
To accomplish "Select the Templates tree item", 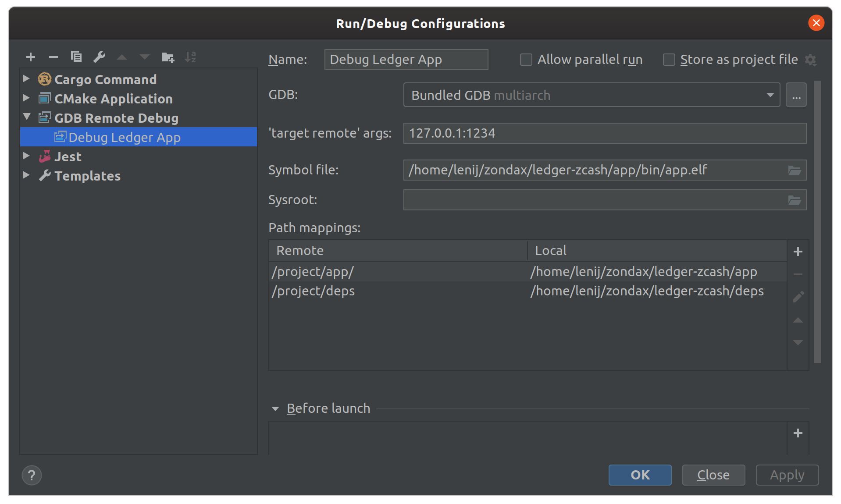I will coord(87,176).
